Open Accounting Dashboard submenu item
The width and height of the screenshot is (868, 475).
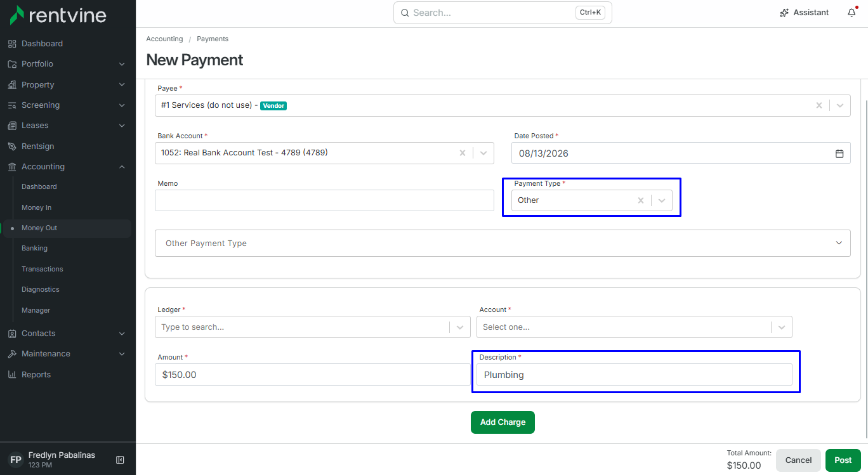click(39, 187)
